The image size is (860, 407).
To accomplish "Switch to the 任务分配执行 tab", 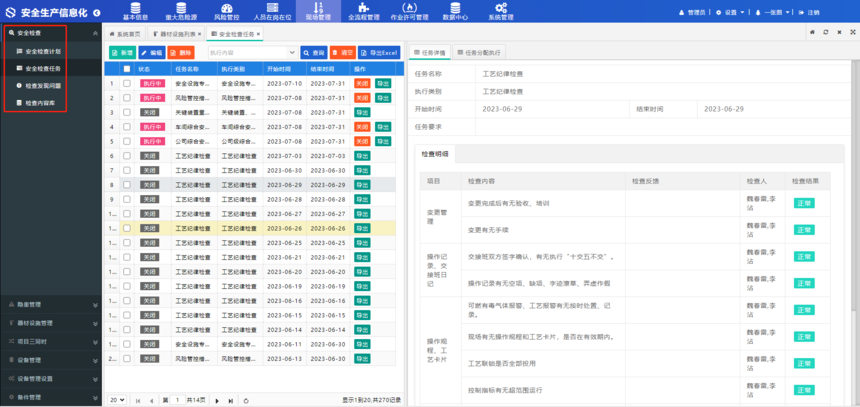I will [x=479, y=52].
